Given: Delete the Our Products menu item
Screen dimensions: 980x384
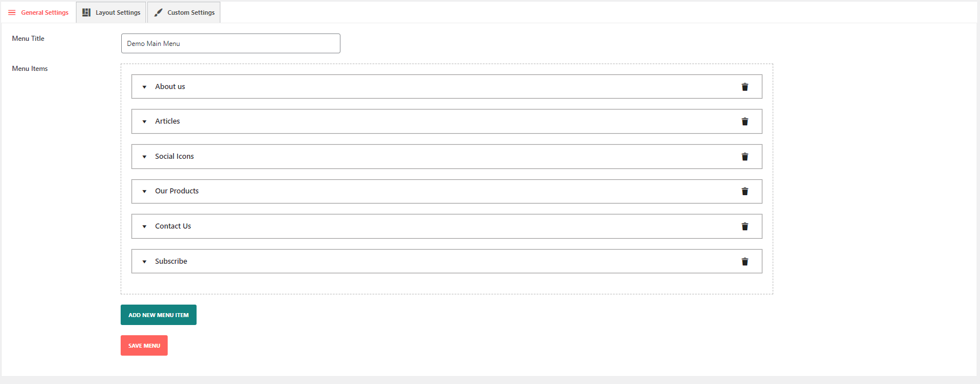Looking at the screenshot, I should 744,191.
